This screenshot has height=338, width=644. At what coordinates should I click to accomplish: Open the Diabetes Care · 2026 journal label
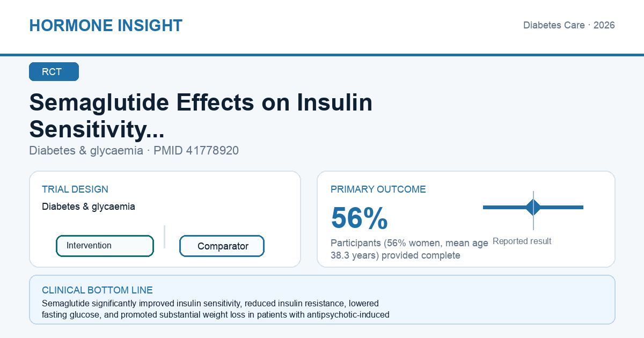(569, 25)
